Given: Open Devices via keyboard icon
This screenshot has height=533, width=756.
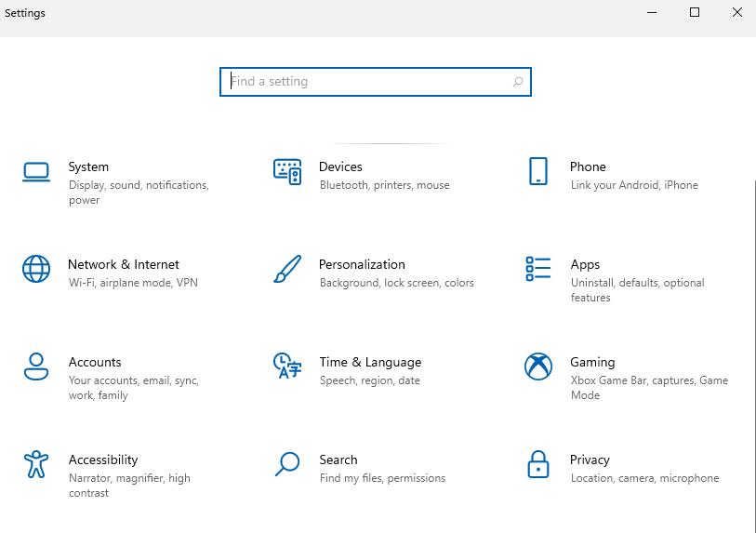Looking at the screenshot, I should pyautogui.click(x=287, y=171).
